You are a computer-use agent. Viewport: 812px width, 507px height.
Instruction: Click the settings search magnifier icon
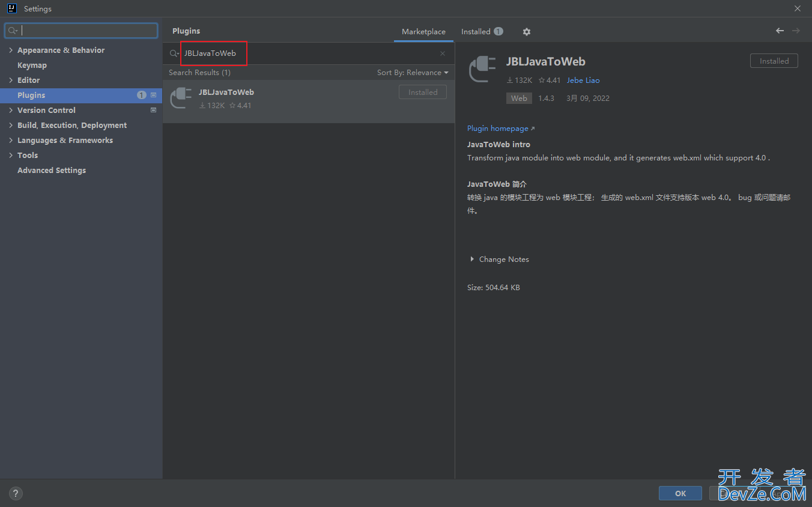click(13, 31)
